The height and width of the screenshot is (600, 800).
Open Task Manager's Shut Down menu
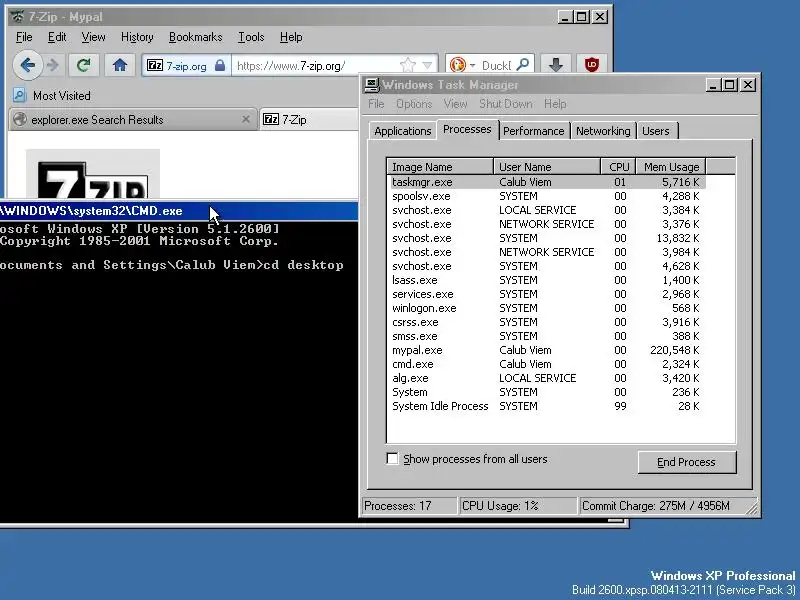pyautogui.click(x=506, y=104)
